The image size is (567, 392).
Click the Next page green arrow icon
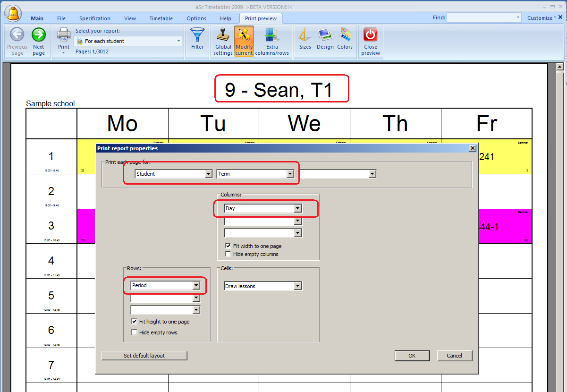tap(39, 35)
